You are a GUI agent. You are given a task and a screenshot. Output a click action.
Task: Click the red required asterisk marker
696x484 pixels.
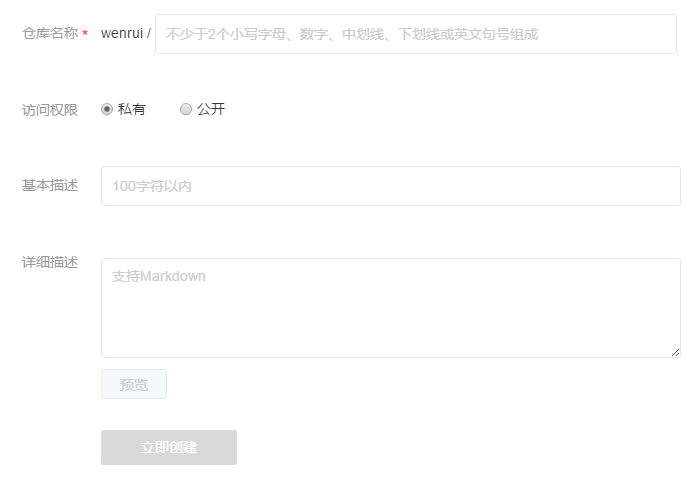click(85, 35)
